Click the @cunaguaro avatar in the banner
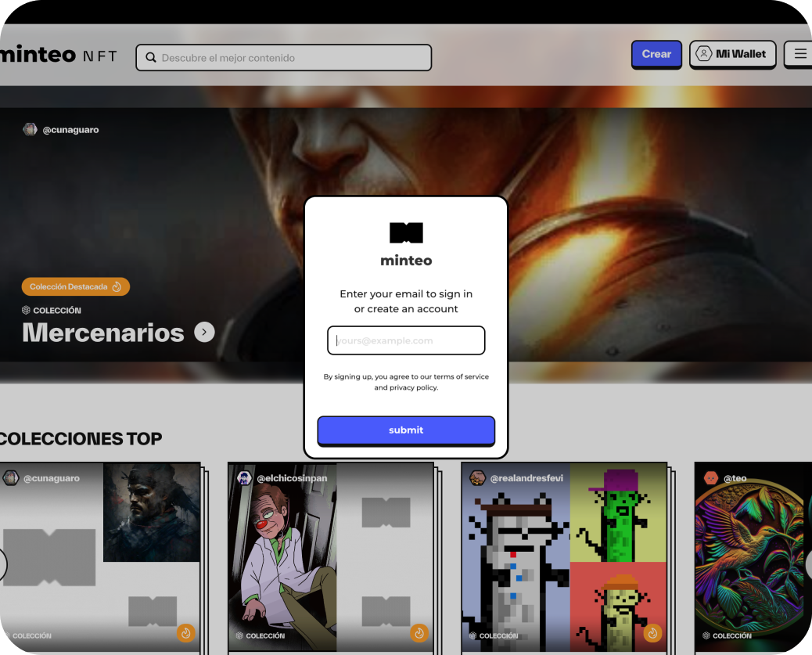Image resolution: width=812 pixels, height=655 pixels. [30, 130]
